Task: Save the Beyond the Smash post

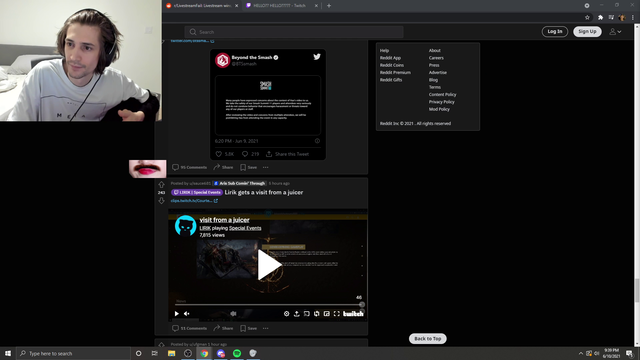Action: pyautogui.click(x=249, y=167)
